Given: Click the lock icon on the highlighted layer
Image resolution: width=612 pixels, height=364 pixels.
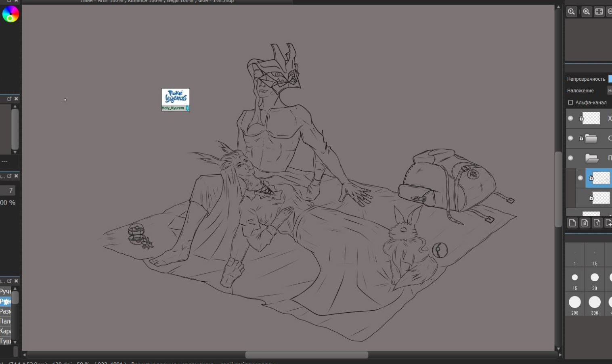Looking at the screenshot, I should click(591, 178).
